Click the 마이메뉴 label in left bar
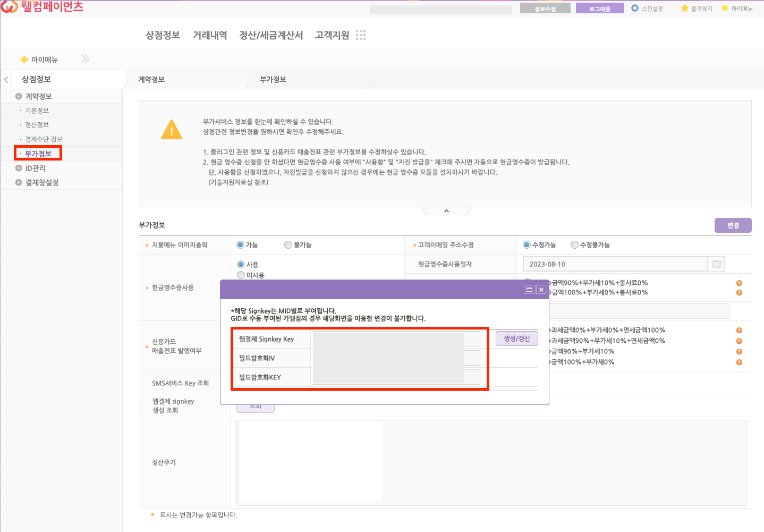This screenshot has height=532, width=764. 45,60
